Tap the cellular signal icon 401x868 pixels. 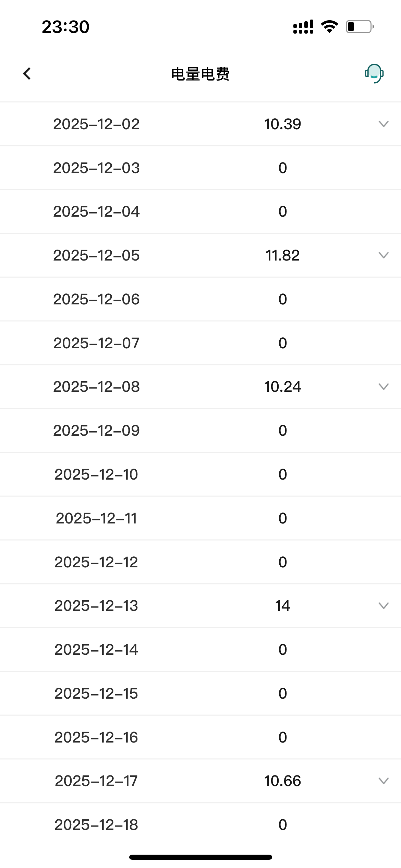(x=303, y=27)
